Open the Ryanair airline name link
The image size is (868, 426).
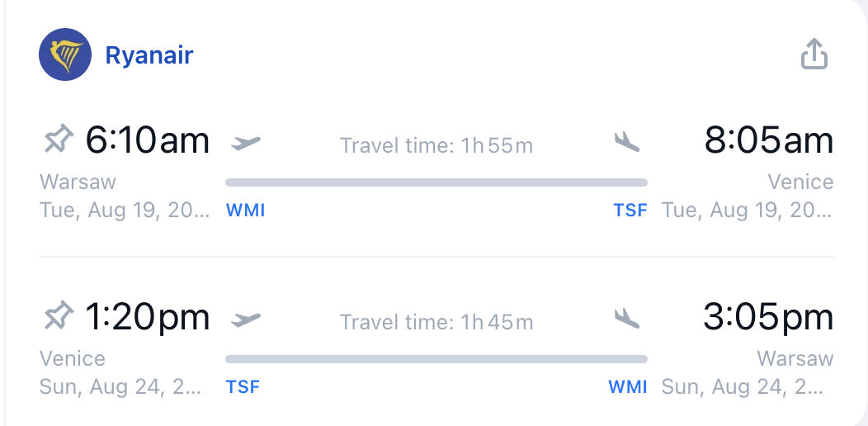click(x=149, y=55)
